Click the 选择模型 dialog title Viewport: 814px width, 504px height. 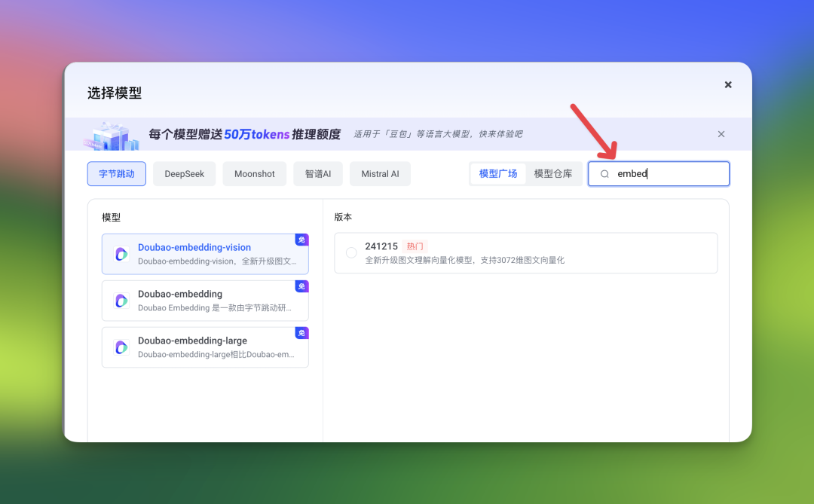[x=115, y=93]
